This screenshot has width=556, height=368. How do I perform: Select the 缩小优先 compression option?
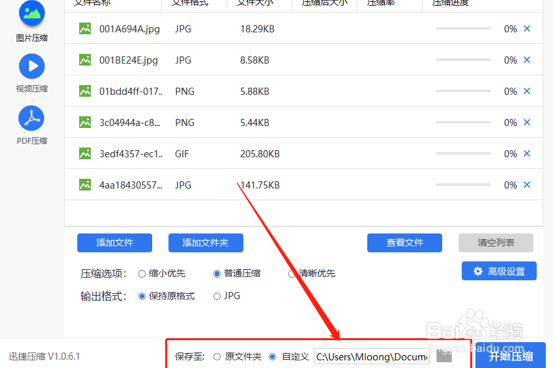[142, 274]
